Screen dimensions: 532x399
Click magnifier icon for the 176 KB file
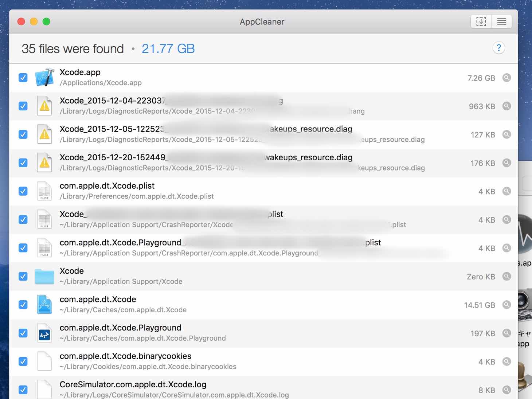click(x=506, y=163)
